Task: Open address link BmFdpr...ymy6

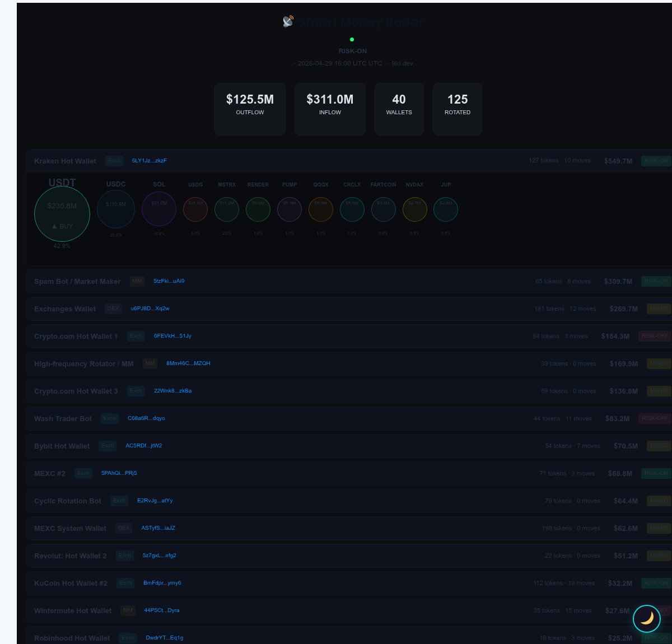Action: [162, 583]
